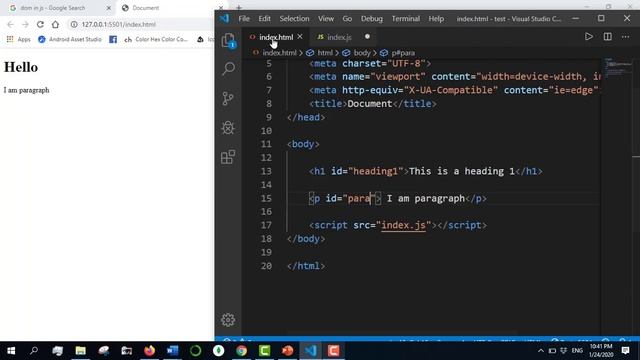Screen dimensions: 640x360
Task: Go to Chrome home page
Action: [55, 24]
